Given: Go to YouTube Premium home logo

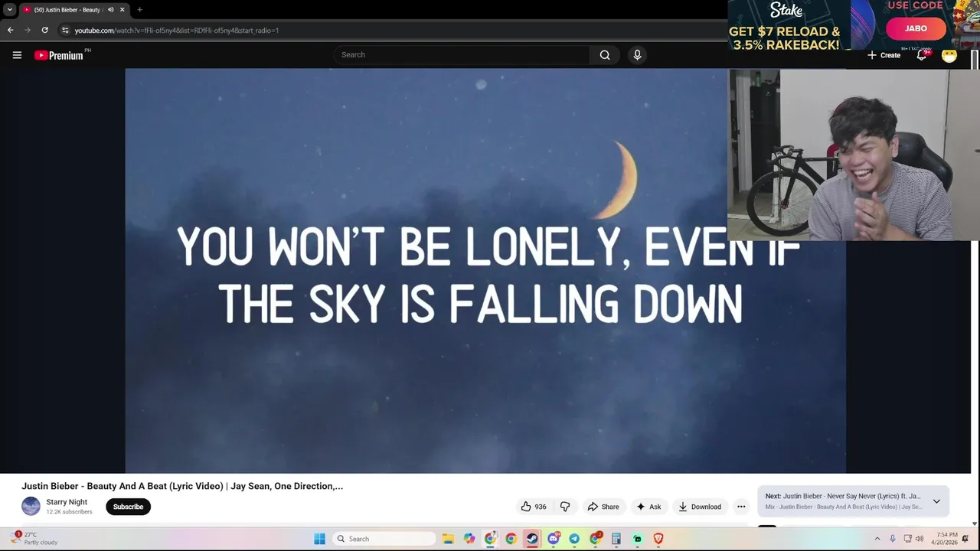Looking at the screenshot, I should tap(59, 55).
